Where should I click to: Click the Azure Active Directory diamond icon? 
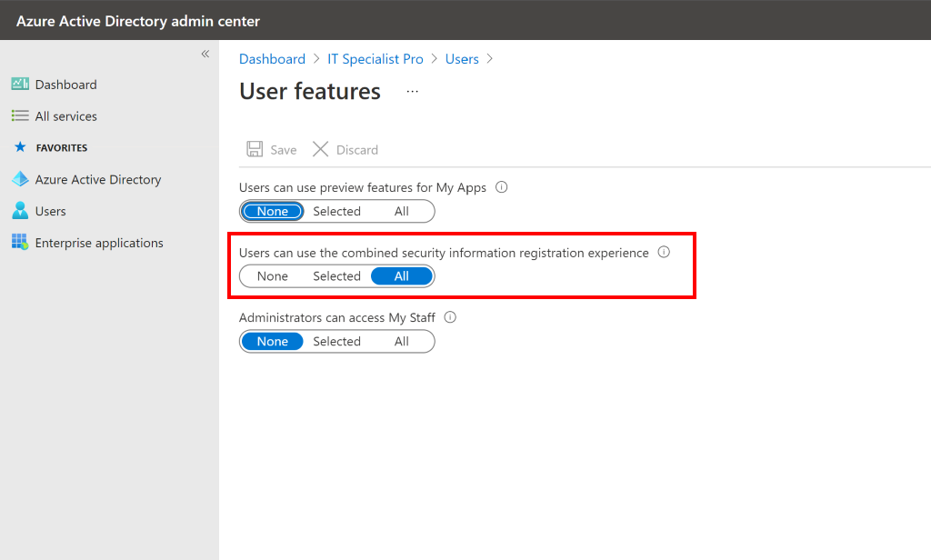coord(20,179)
